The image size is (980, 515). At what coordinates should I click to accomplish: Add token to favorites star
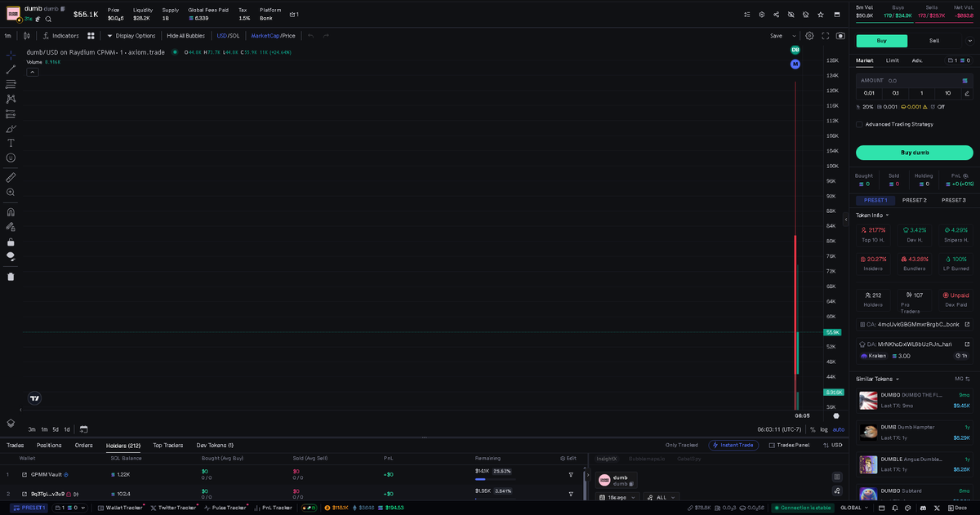pos(821,15)
